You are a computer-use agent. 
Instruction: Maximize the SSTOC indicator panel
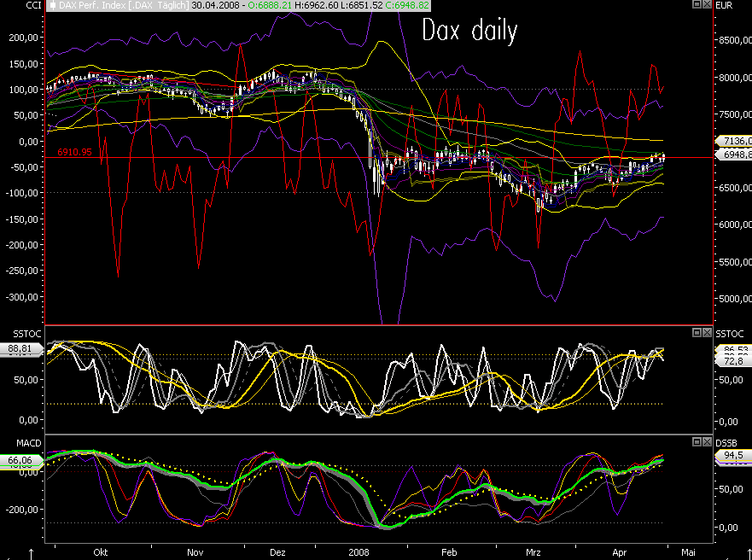click(x=697, y=332)
